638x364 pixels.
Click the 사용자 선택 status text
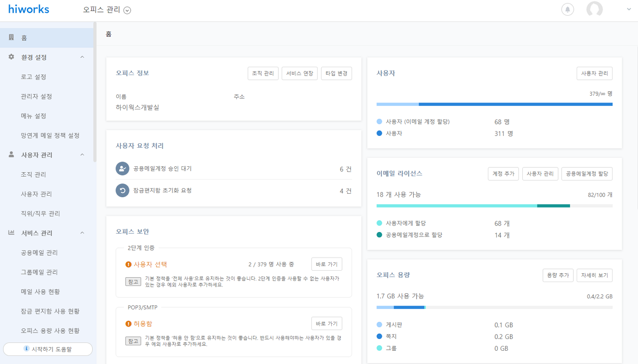[x=151, y=264]
